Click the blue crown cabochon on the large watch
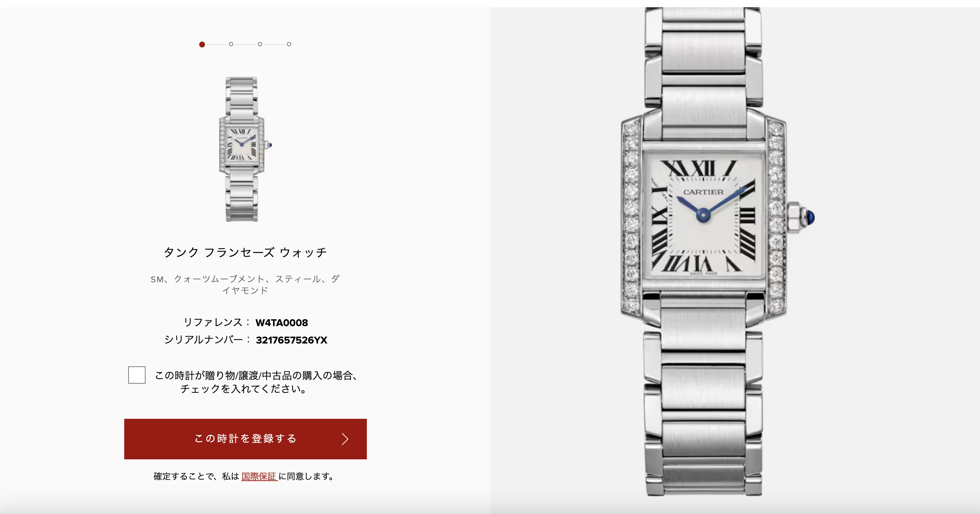980x514 pixels. (x=810, y=218)
